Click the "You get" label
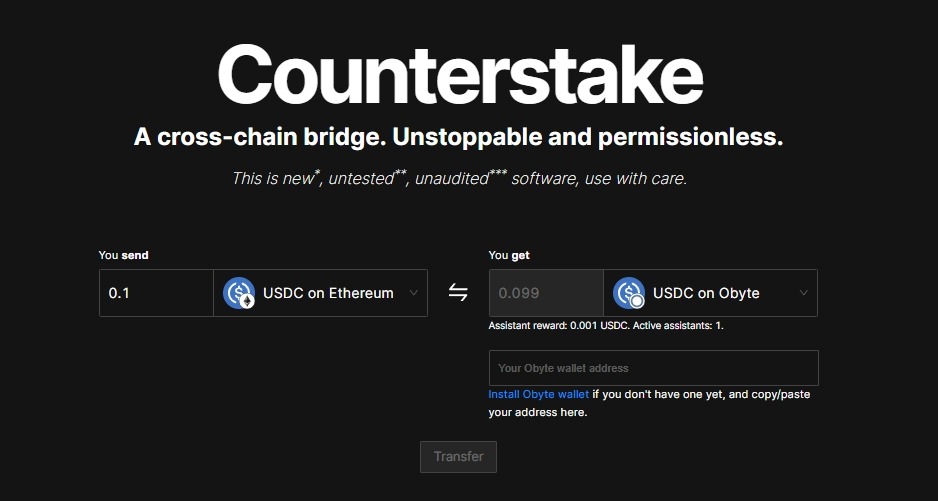Screen dimensions: 938x501 (509, 255)
